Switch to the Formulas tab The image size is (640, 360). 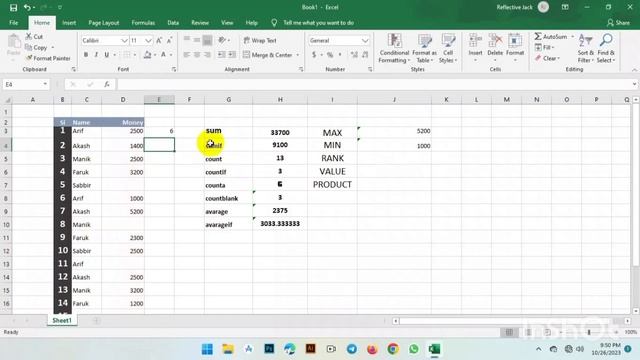tap(143, 23)
